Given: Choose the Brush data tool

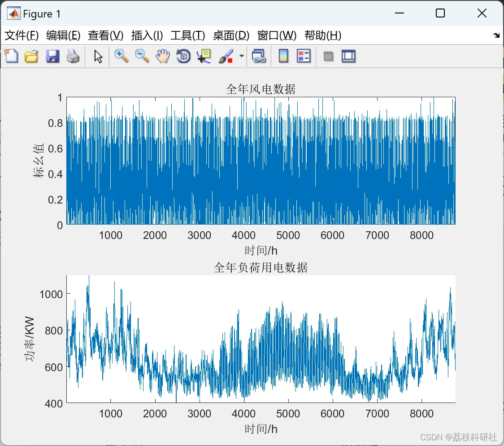Looking at the screenshot, I should (226, 56).
